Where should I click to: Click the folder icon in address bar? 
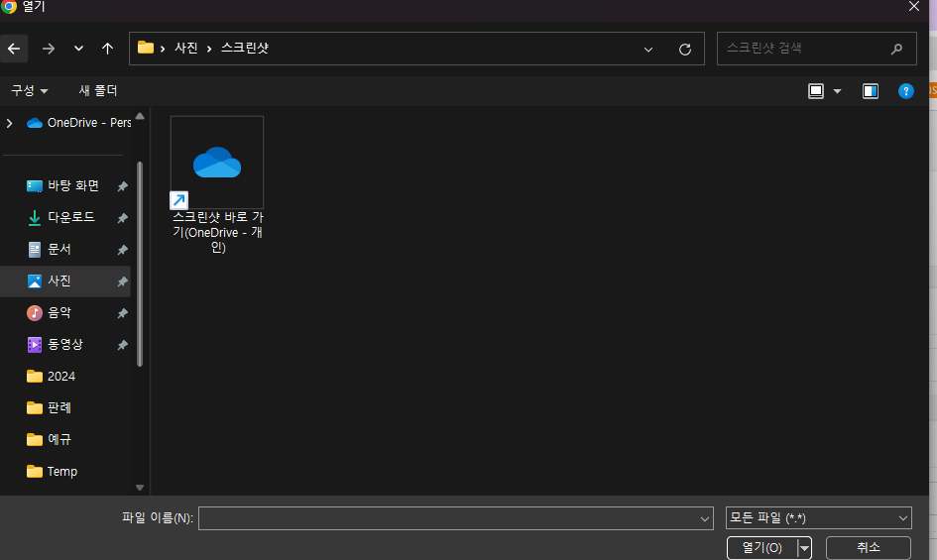tap(146, 48)
